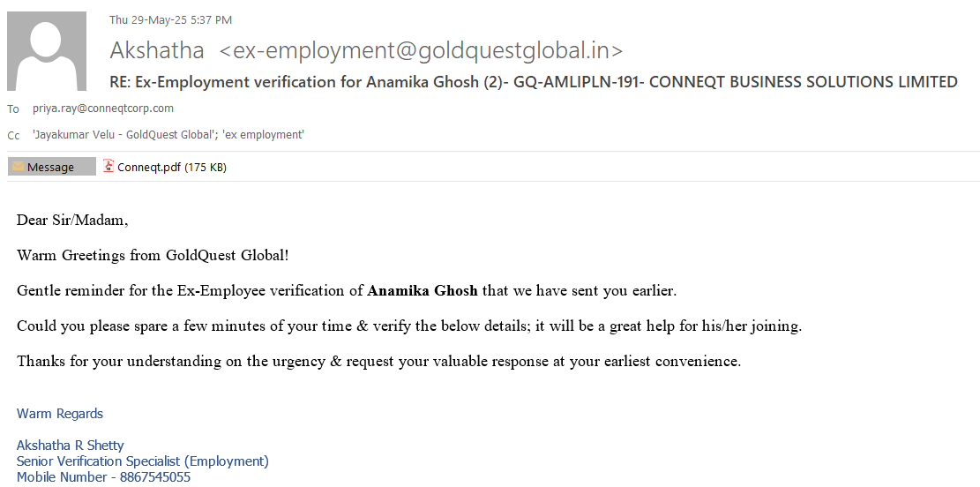This screenshot has height=487, width=980.
Task: Click the PDF icon of the attachment
Action: click(108, 166)
